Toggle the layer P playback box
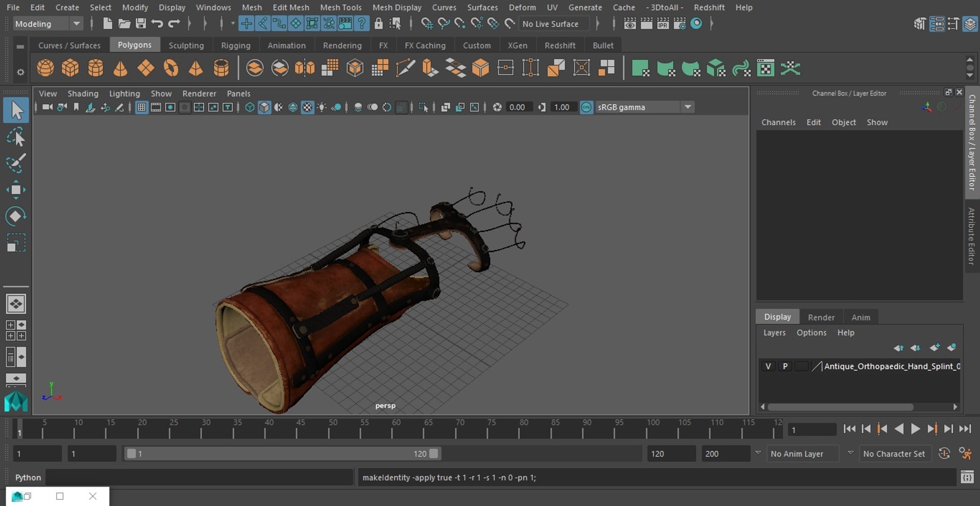980x506 pixels. pos(785,366)
